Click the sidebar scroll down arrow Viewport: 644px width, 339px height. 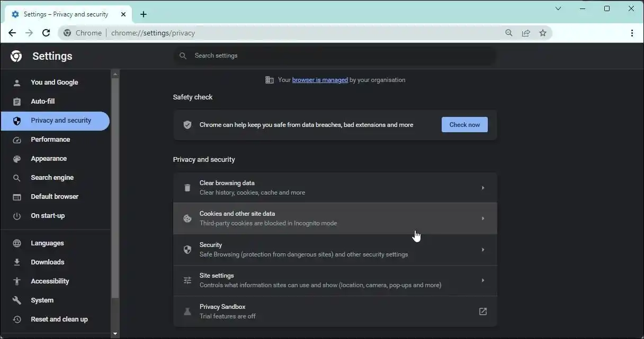[115, 334]
